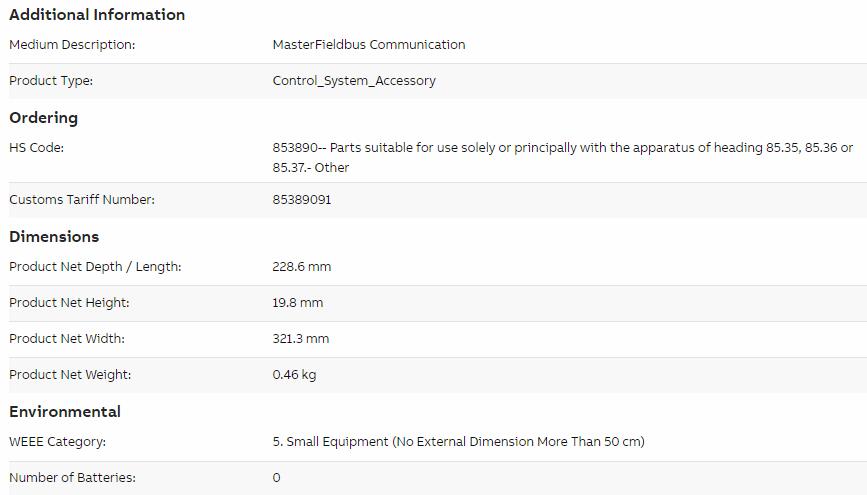Screen dimensions: 867x495
Task: Click the Product Net Width label
Action: coord(67,338)
